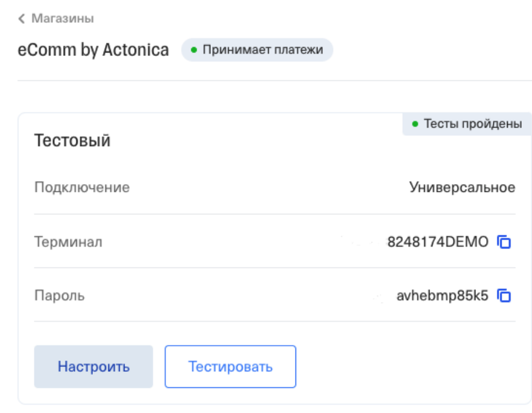532x413 pixels.
Task: Click the back chevron beside Магазины
Action: (x=22, y=19)
